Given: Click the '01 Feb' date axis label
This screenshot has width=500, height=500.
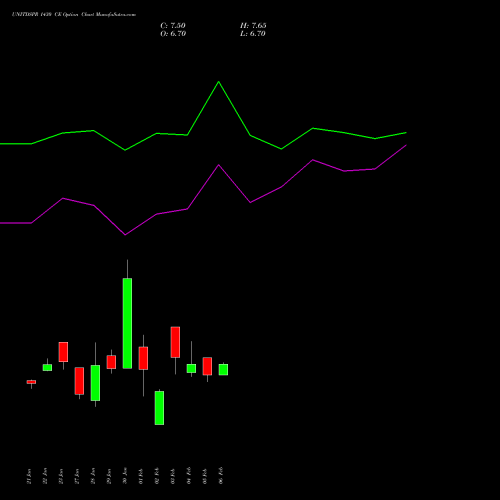Looking at the screenshot, I should coord(141,476).
